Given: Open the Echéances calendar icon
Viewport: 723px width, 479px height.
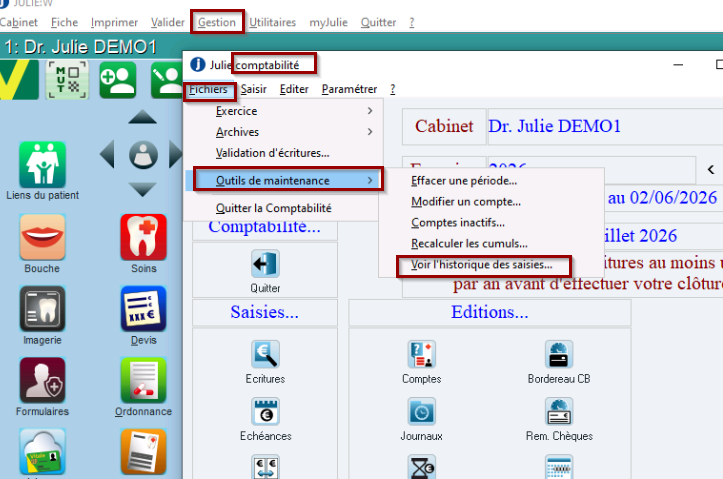Looking at the screenshot, I should coord(265,412).
